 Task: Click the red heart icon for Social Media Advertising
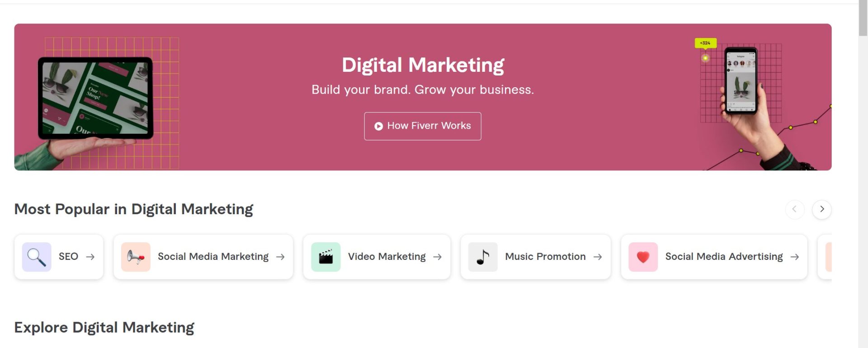[x=643, y=257]
